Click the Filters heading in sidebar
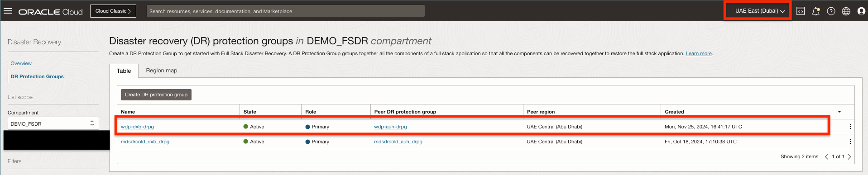The width and height of the screenshot is (868, 175). pos(14,161)
